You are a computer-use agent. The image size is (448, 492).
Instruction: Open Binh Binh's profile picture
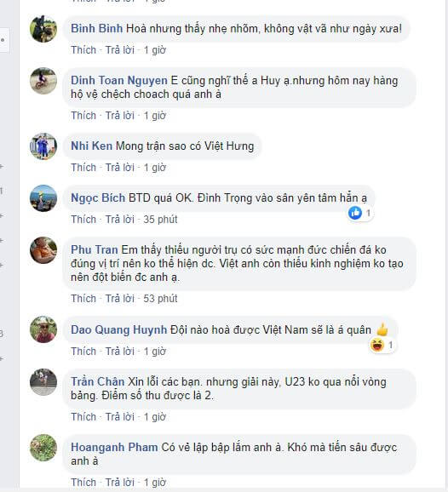(x=43, y=29)
